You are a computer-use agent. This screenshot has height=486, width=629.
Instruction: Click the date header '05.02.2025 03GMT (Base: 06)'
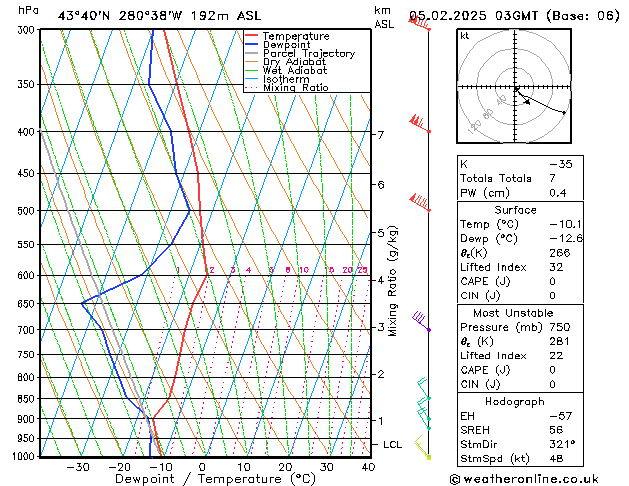(514, 16)
